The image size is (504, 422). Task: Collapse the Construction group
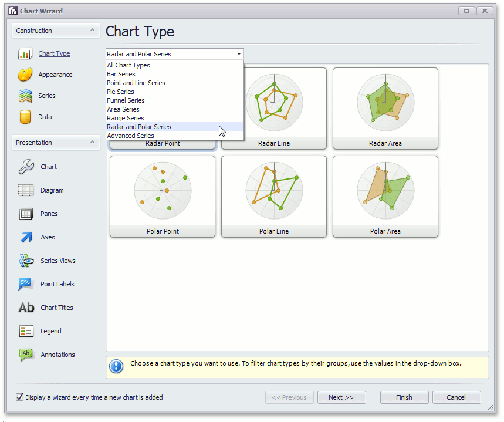(92, 31)
